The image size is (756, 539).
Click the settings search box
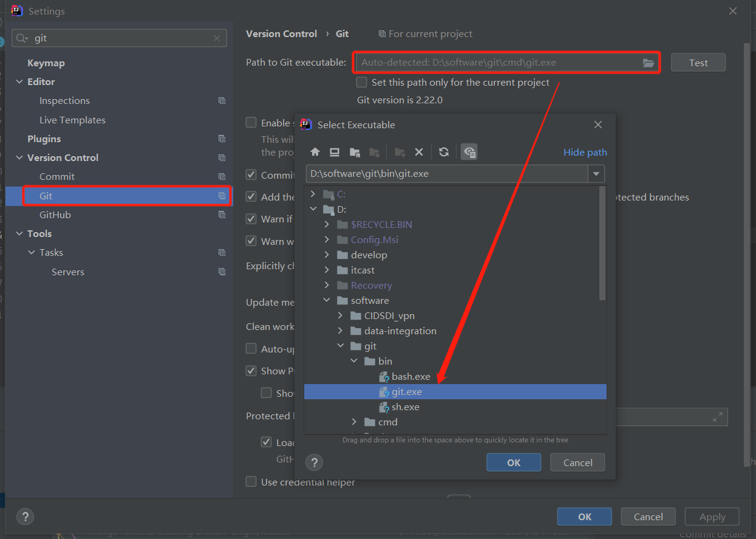coord(120,38)
